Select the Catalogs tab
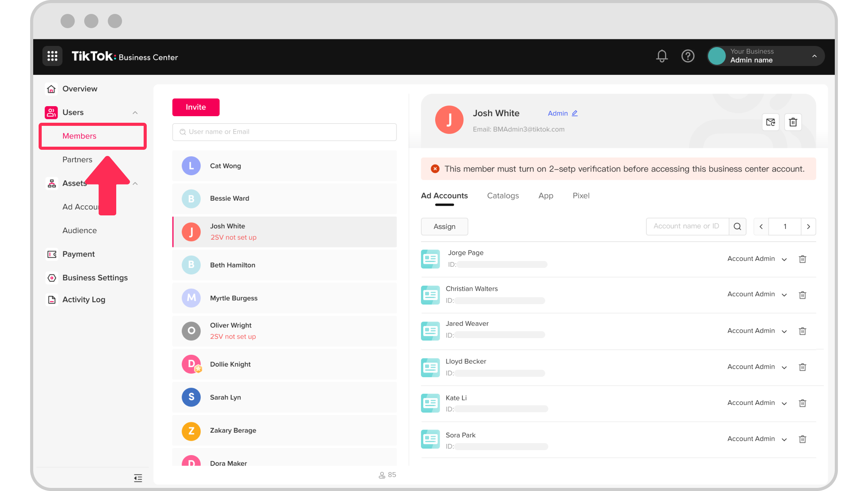The width and height of the screenshot is (868, 491). click(503, 195)
